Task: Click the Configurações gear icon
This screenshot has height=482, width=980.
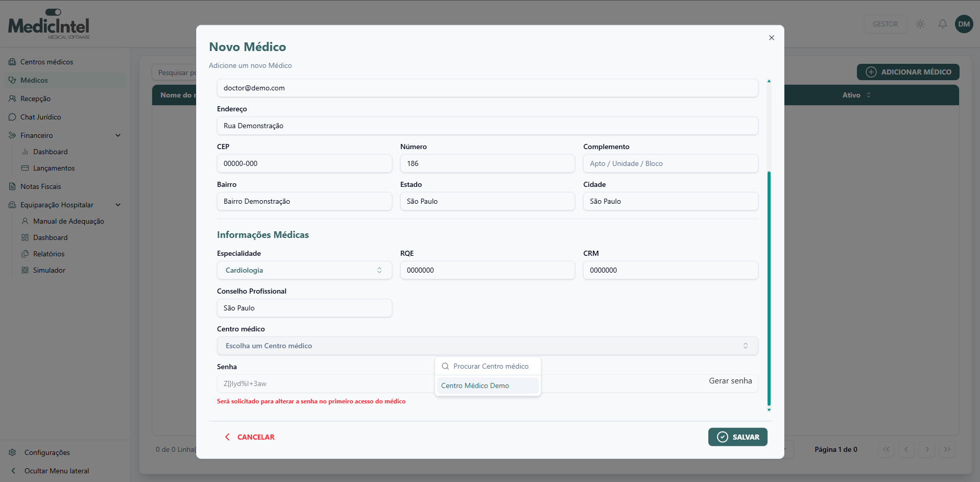Action: point(13,452)
